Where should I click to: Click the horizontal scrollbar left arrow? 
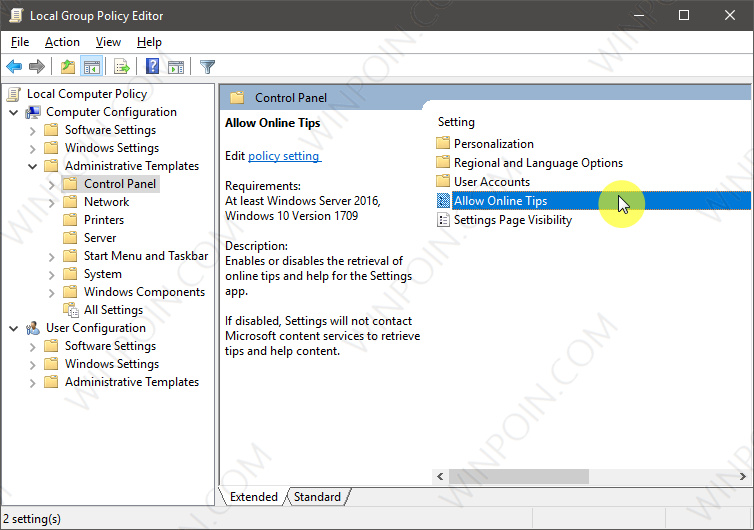tap(440, 476)
